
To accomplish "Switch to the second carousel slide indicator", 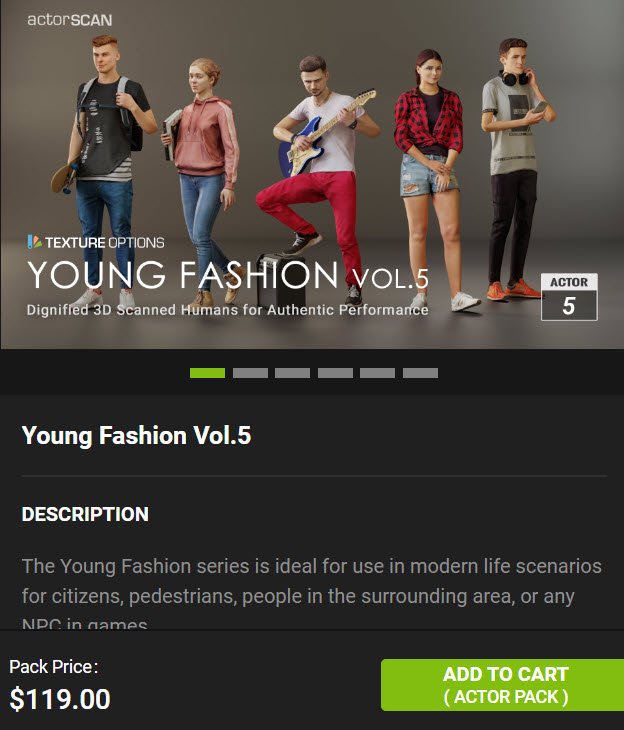I will [250, 373].
